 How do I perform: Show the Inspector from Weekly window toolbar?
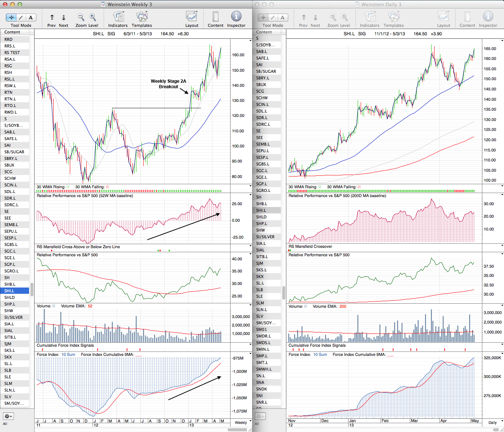click(236, 17)
